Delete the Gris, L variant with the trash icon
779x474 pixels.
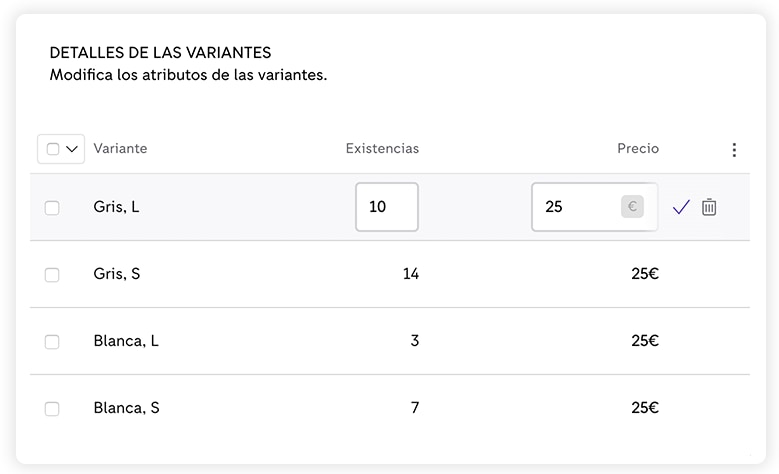pos(709,207)
